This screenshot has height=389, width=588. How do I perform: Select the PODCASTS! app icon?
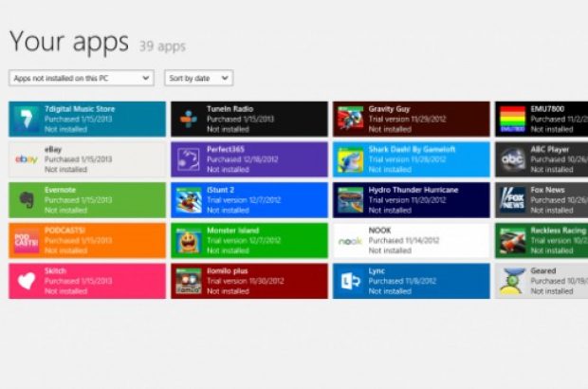coord(26,241)
